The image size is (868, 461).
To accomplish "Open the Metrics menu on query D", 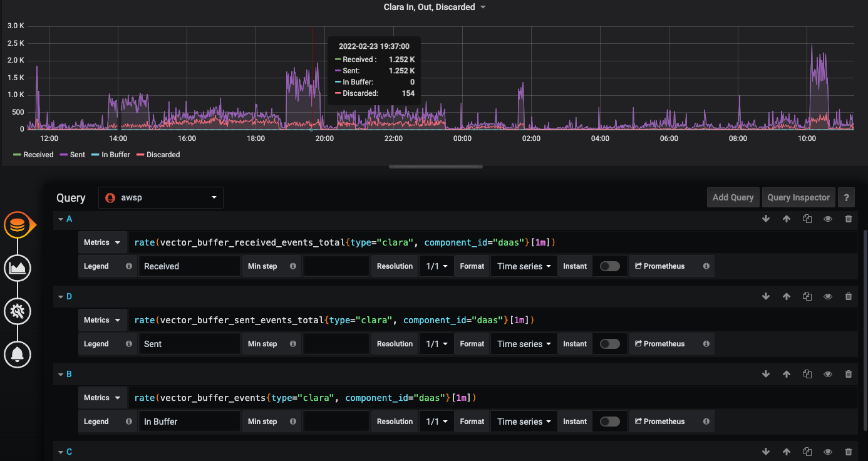I will 102,319.
